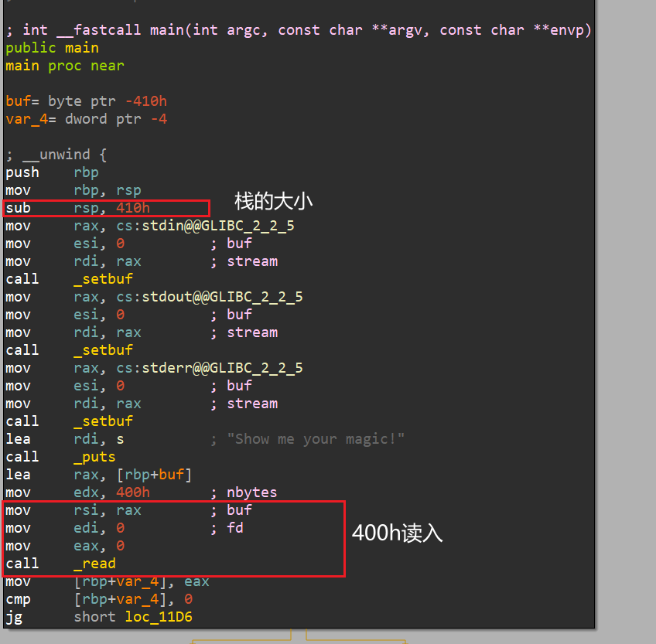Click the 'main proc near' line
This screenshot has height=644, width=656.
[x=65, y=66]
